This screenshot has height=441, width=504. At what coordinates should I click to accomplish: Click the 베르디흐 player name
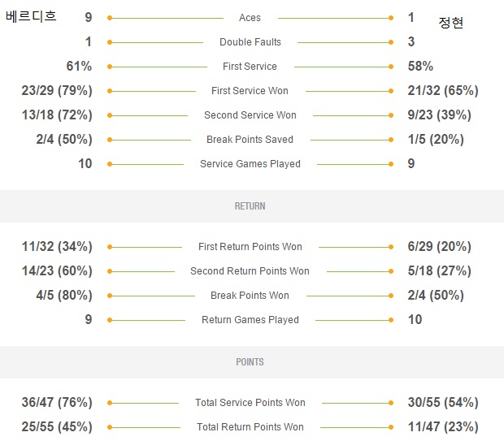[31, 16]
